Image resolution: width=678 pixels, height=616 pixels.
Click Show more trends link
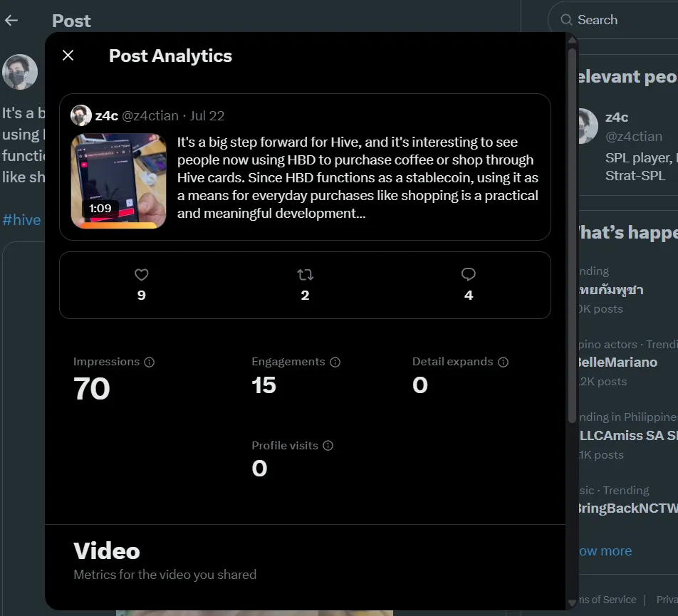(605, 551)
